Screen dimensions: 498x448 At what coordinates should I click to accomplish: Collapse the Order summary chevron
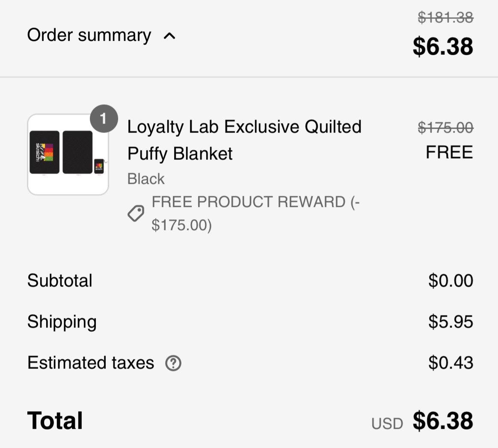(x=169, y=36)
